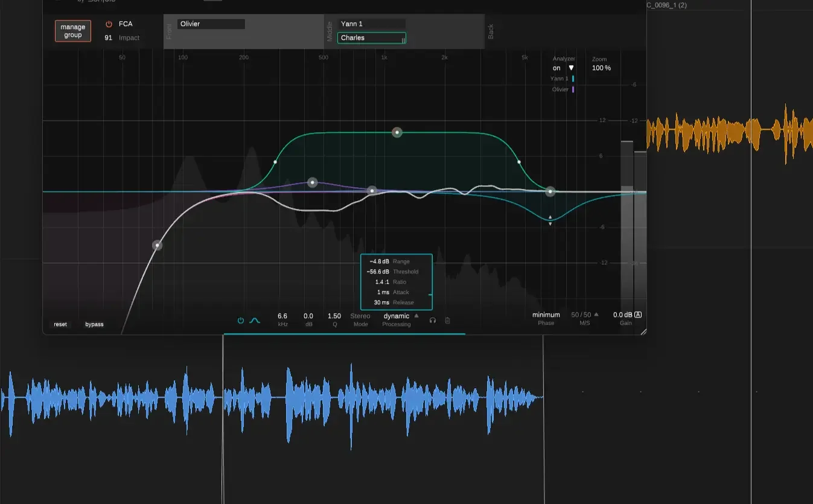Viewport: 813px width, 504px height.
Task: Grab the plugin window resize corner handle
Action: click(x=643, y=331)
